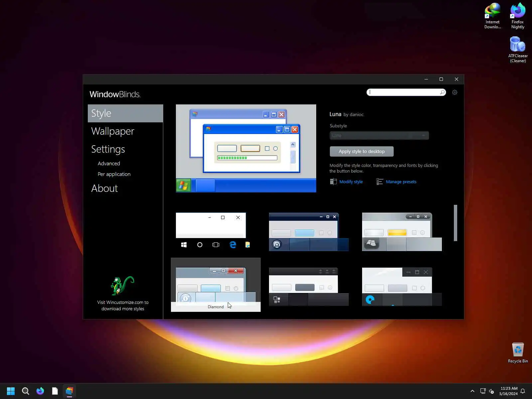
Task: Open the network tray icon
Action: click(x=483, y=391)
